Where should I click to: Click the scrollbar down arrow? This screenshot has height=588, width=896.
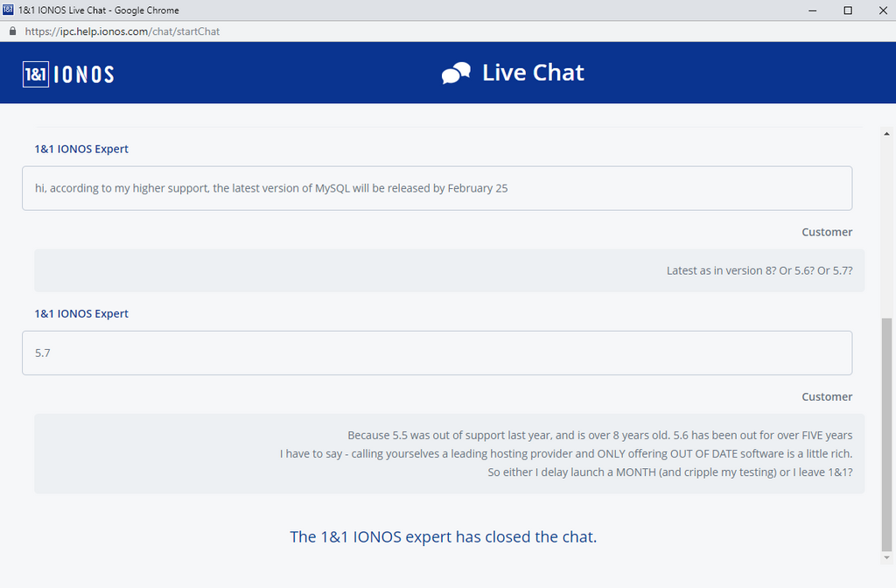[886, 557]
